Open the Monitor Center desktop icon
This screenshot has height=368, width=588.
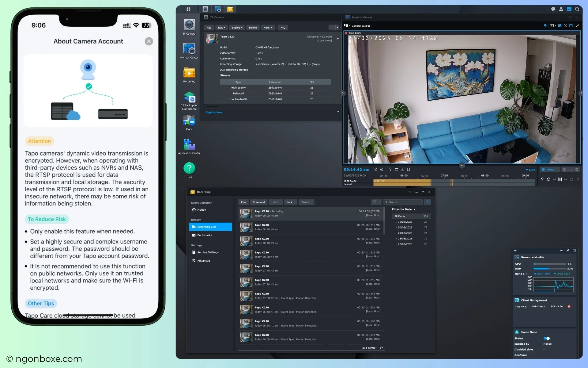tap(189, 51)
